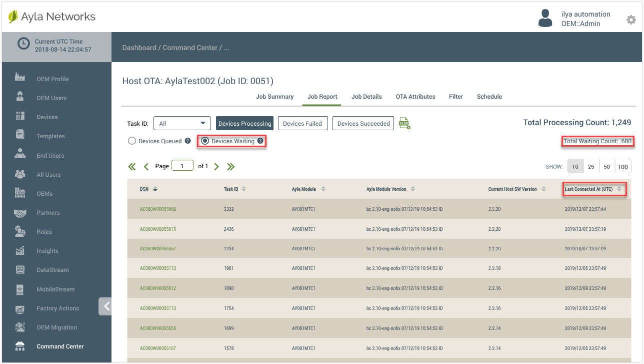The width and height of the screenshot is (644, 364).
Task: Click Task ID cell 1901
Action: pyautogui.click(x=228, y=268)
